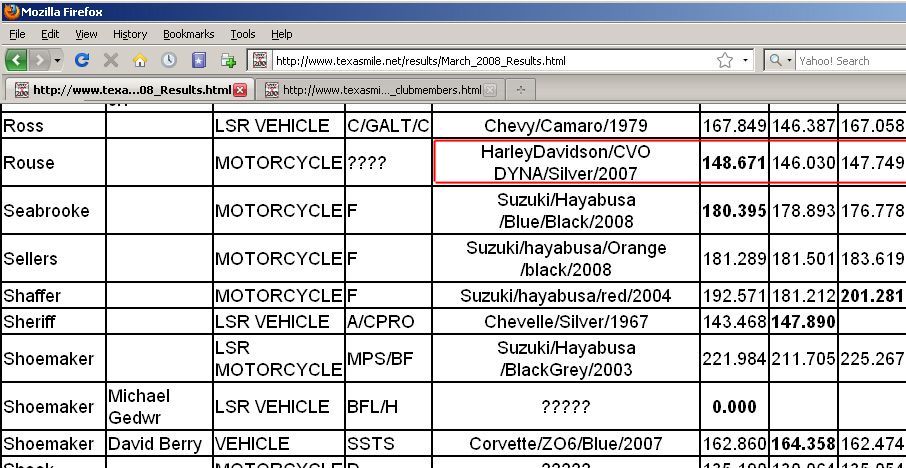Open the Bookmarks menu

188,34
